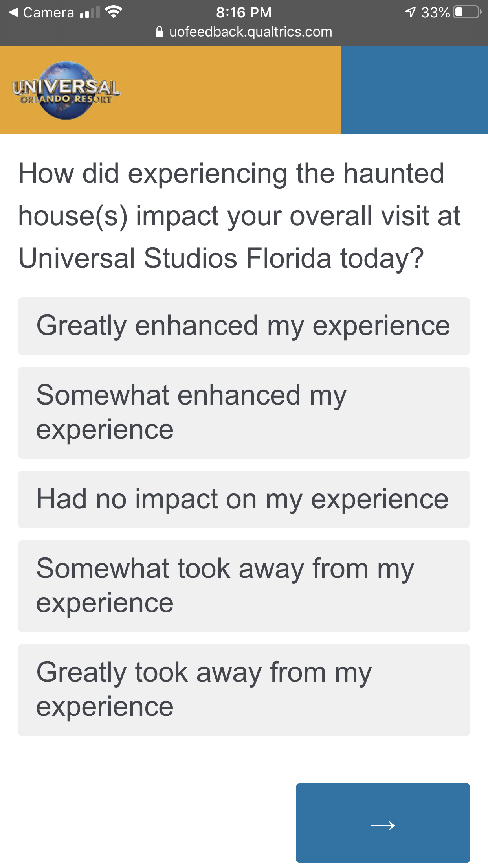
Task: Pick "Had no impact on my experience"
Action: (244, 499)
